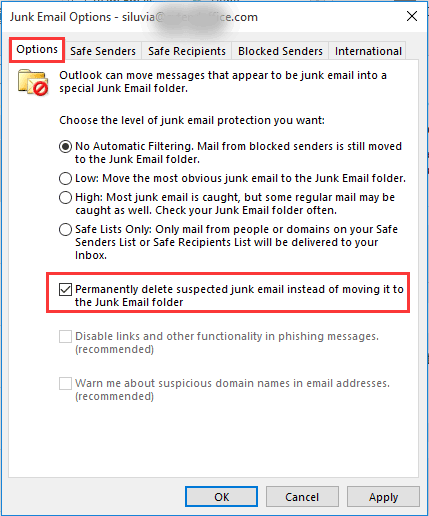Select Low junk email protection level
Image resolution: width=429 pixels, height=516 pixels.
pos(65,178)
